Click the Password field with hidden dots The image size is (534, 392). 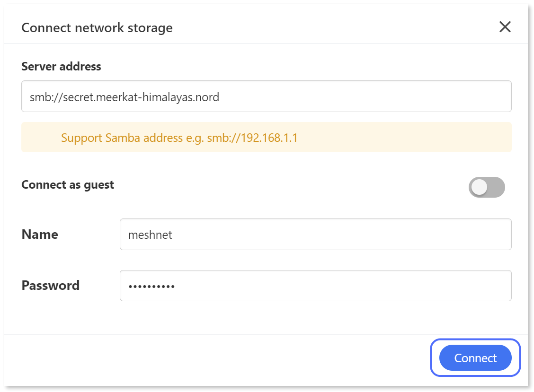tap(315, 285)
